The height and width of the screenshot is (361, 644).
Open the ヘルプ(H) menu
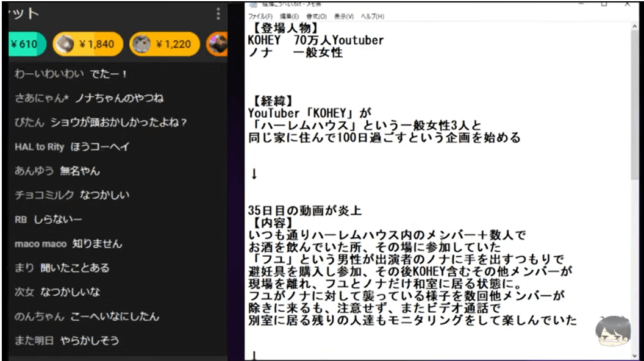click(x=373, y=16)
